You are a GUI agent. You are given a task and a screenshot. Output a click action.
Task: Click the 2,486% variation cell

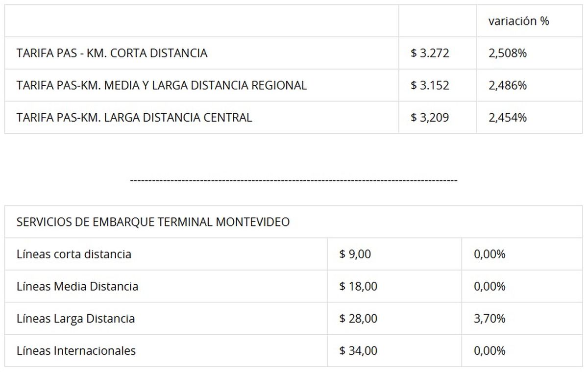[x=507, y=85]
